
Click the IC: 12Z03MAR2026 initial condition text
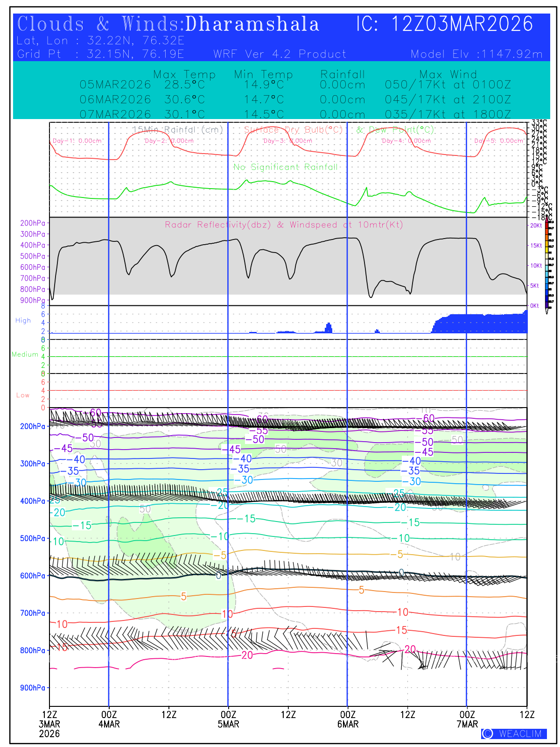point(444,24)
